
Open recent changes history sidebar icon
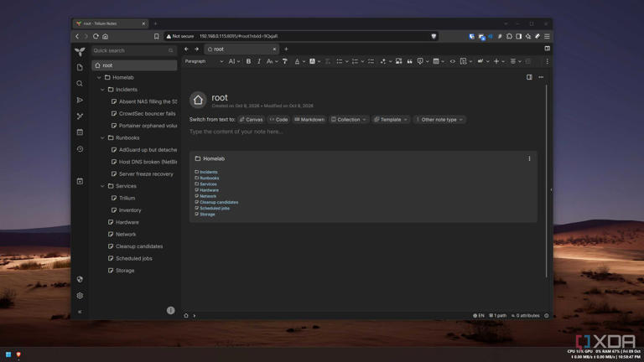(80, 149)
